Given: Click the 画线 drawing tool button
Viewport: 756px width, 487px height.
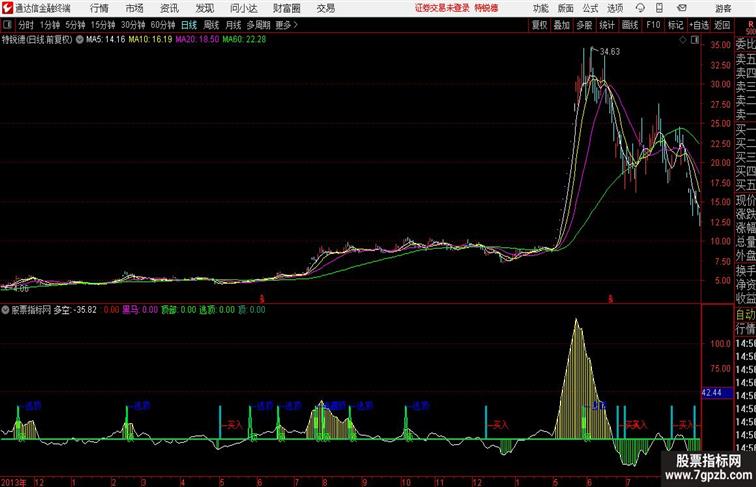Looking at the screenshot, I should point(630,25).
